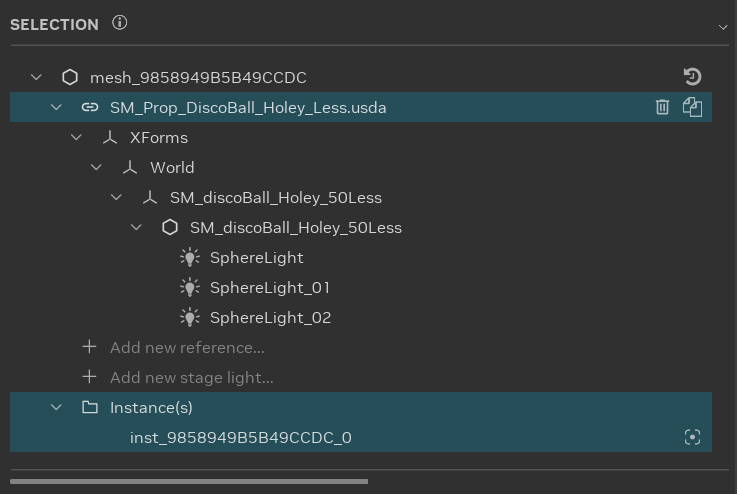737x494 pixels.
Task: Click Add new reference...
Action: tap(187, 347)
